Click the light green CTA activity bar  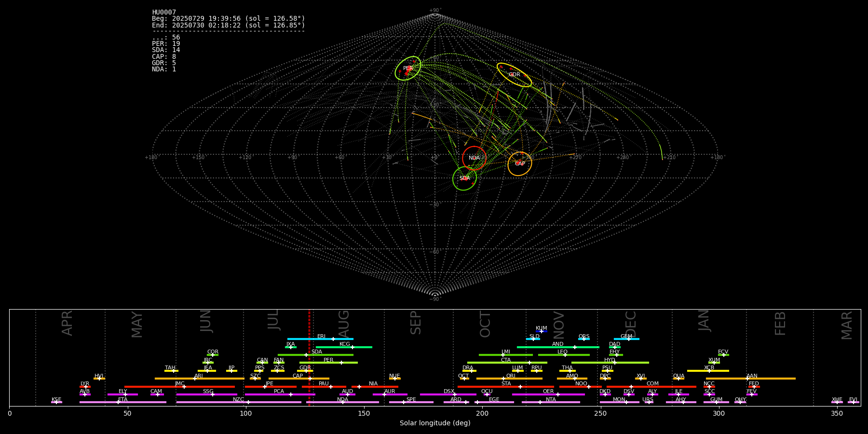507,363
